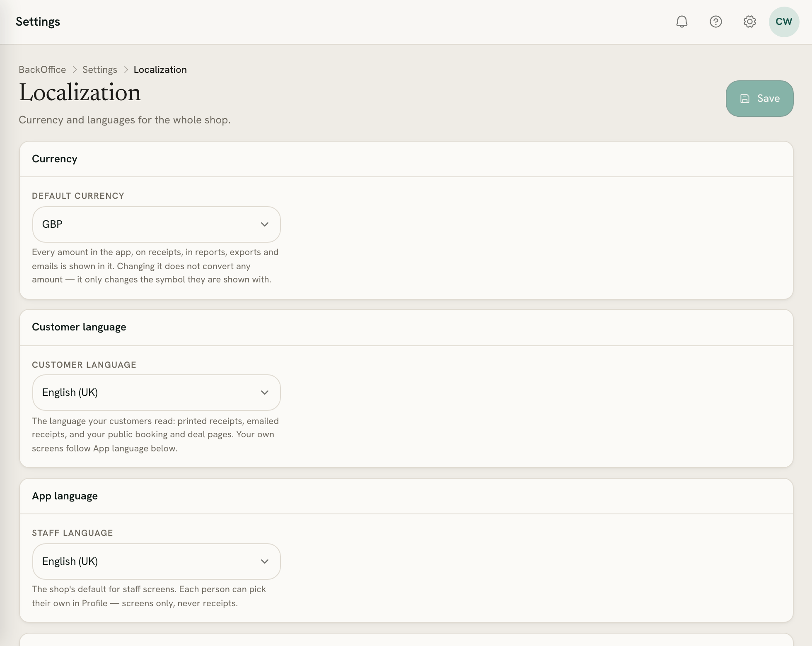
Task: Click the staff language description text
Action: (149, 596)
